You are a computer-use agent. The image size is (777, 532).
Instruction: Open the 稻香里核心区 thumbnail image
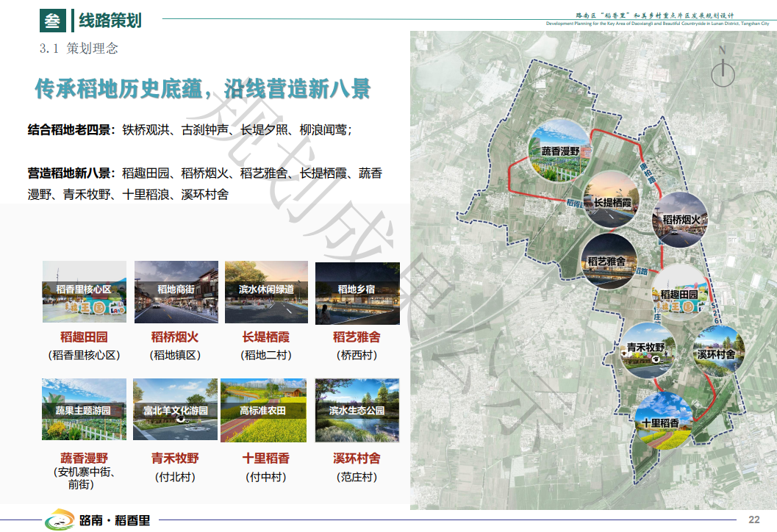(x=84, y=291)
